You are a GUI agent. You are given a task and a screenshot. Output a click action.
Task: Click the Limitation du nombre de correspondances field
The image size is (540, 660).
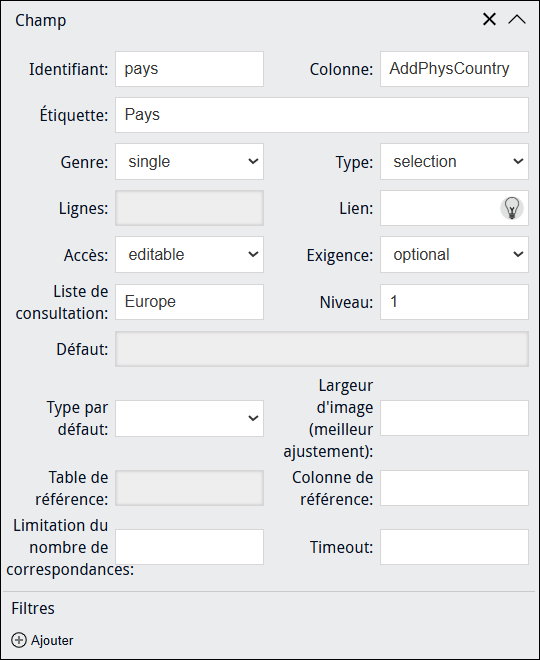tap(189, 547)
